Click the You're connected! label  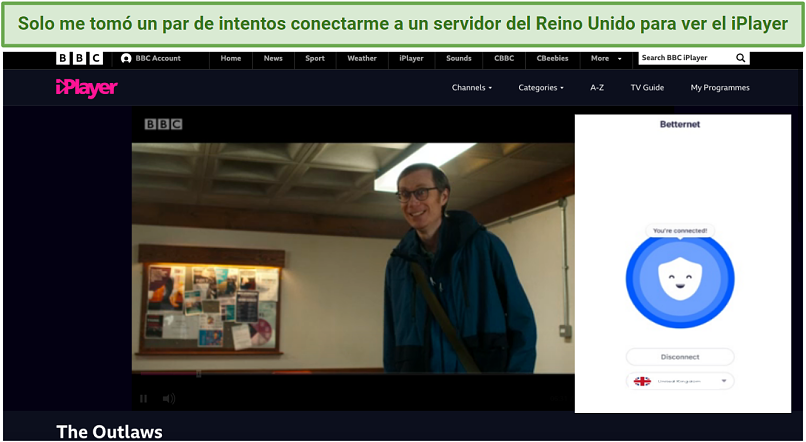point(680,231)
